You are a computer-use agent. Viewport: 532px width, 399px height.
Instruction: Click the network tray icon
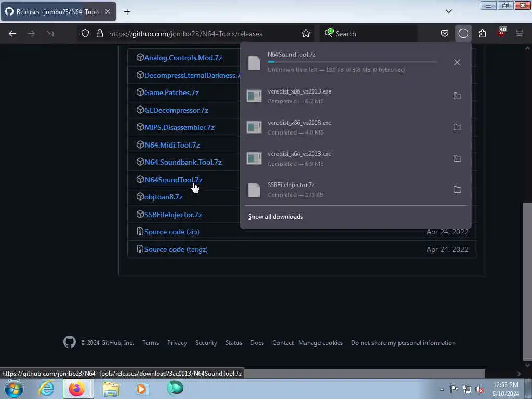467,390
